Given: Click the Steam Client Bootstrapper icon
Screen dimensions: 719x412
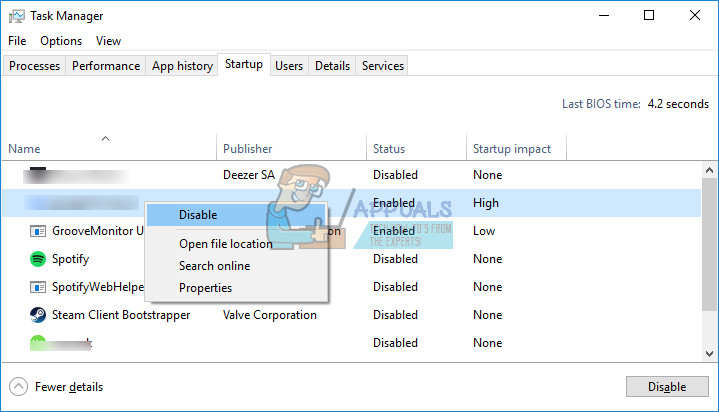Looking at the screenshot, I should (38, 315).
